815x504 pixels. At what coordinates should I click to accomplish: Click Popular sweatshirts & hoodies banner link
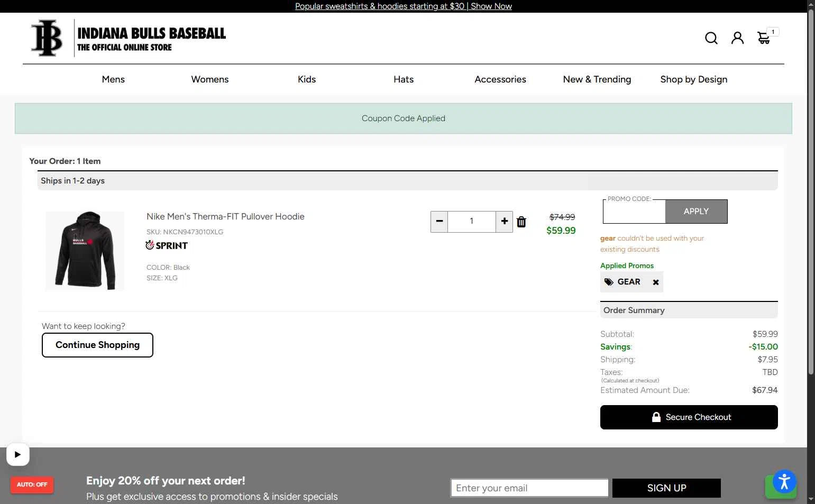pos(404,6)
